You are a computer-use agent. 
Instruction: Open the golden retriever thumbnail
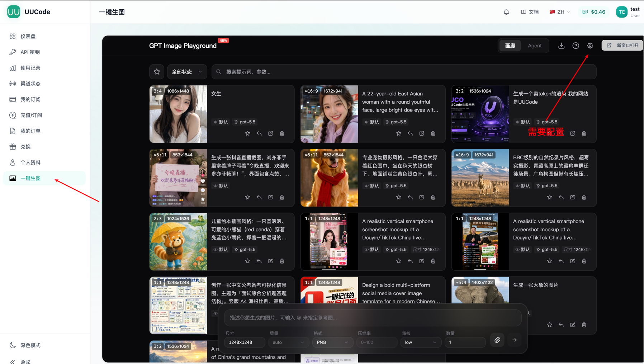(x=329, y=178)
